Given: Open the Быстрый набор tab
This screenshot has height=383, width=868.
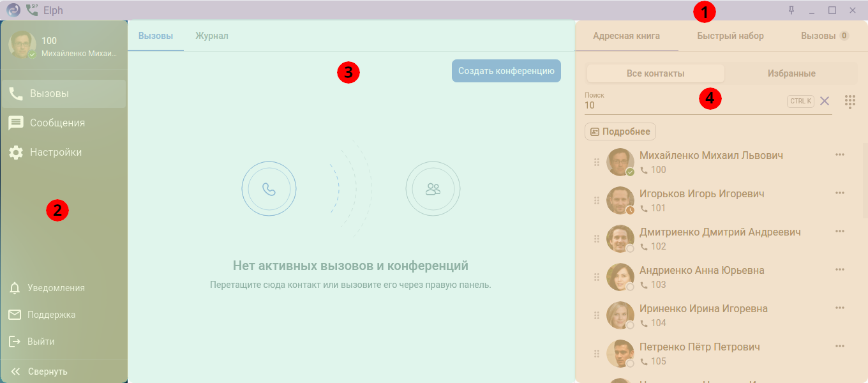Looking at the screenshot, I should pos(730,36).
